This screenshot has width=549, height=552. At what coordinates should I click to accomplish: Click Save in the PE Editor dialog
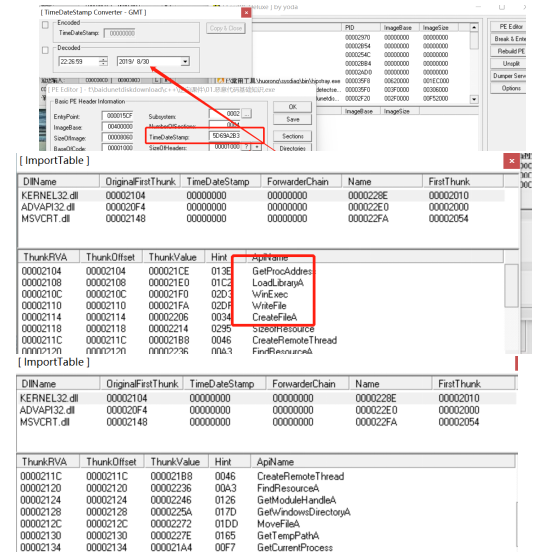click(x=293, y=119)
